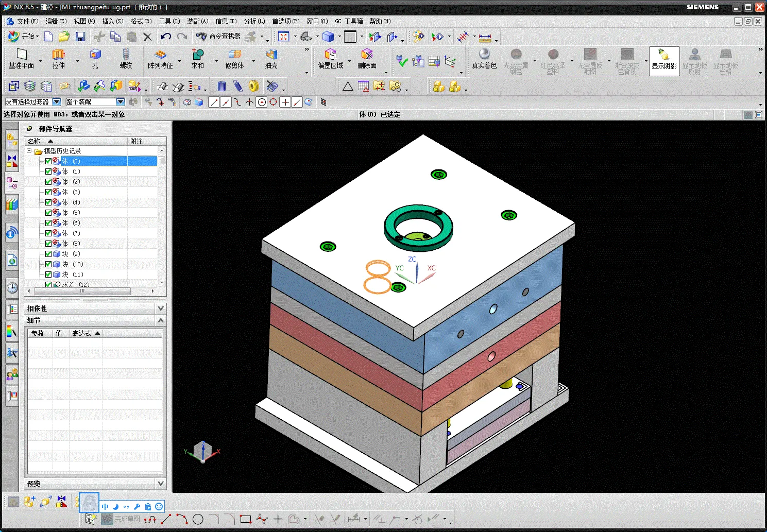Open the 分析 (Analysis) menu
767x532 pixels.
(x=254, y=21)
